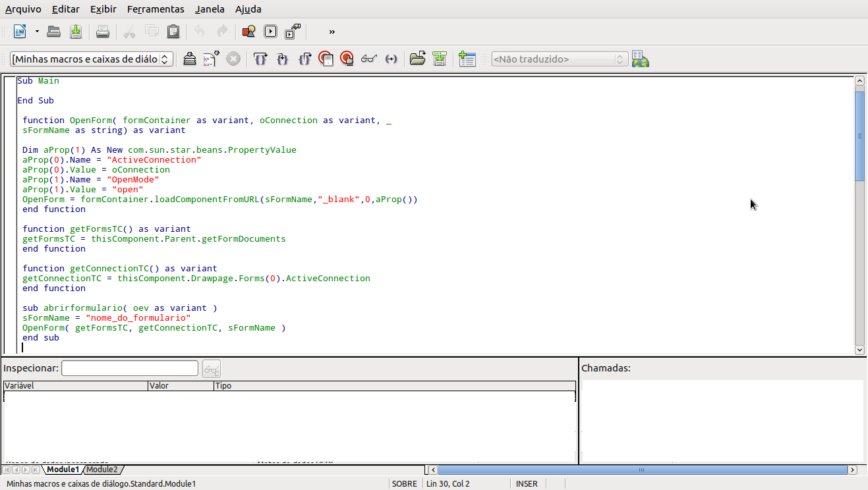Enable watch with the glasses icon

(x=369, y=59)
